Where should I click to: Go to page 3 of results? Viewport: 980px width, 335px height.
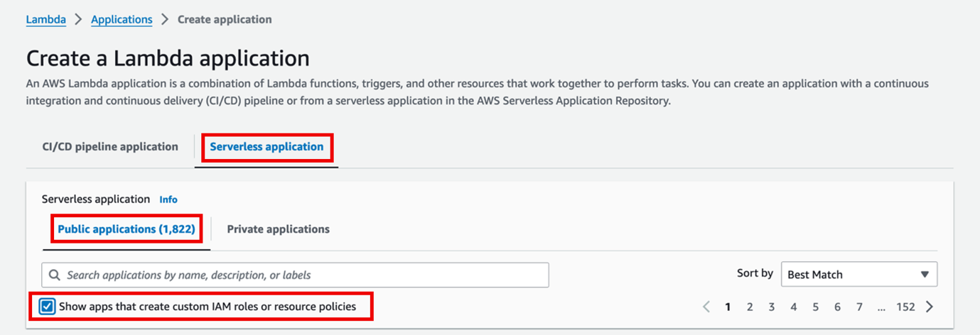tap(771, 307)
